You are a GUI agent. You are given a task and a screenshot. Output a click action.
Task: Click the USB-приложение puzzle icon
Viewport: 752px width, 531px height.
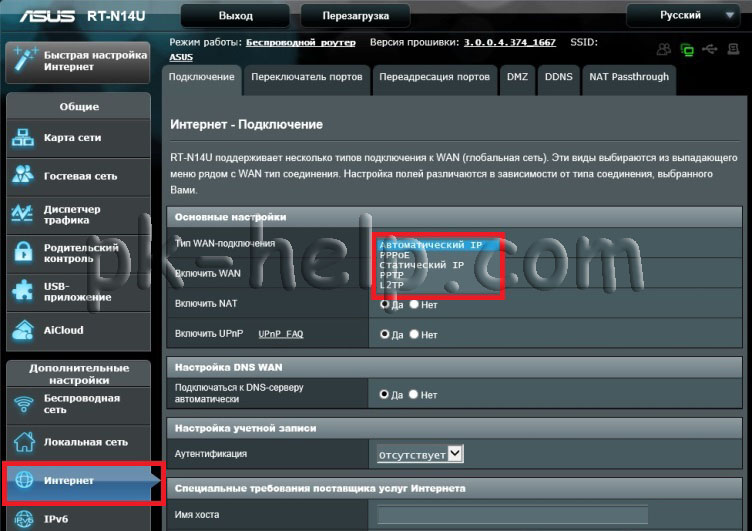point(23,290)
